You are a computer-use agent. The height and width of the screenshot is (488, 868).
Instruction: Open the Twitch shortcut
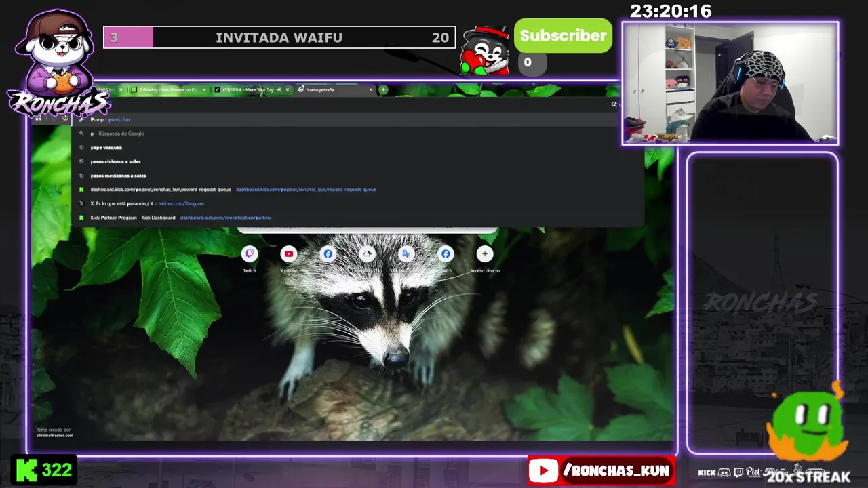(250, 254)
